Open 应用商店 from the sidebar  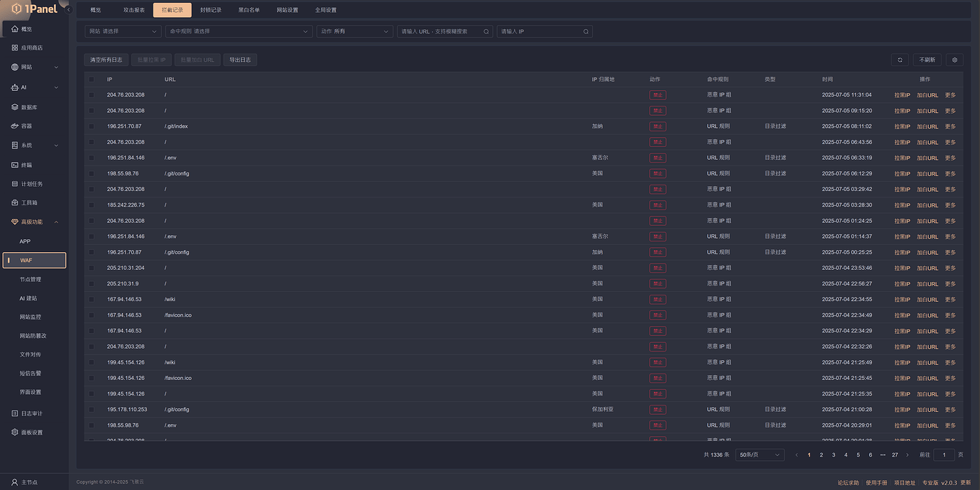(31, 48)
